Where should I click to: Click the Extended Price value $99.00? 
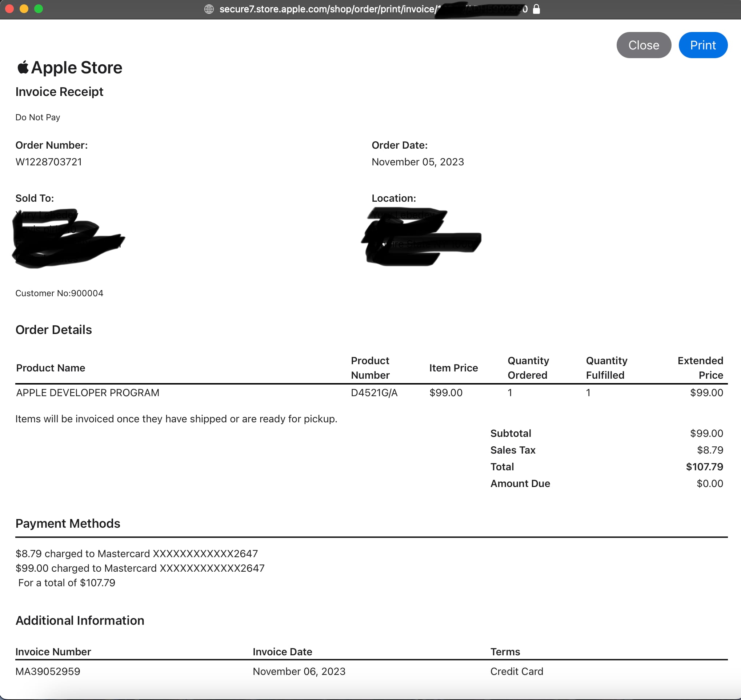click(x=706, y=393)
